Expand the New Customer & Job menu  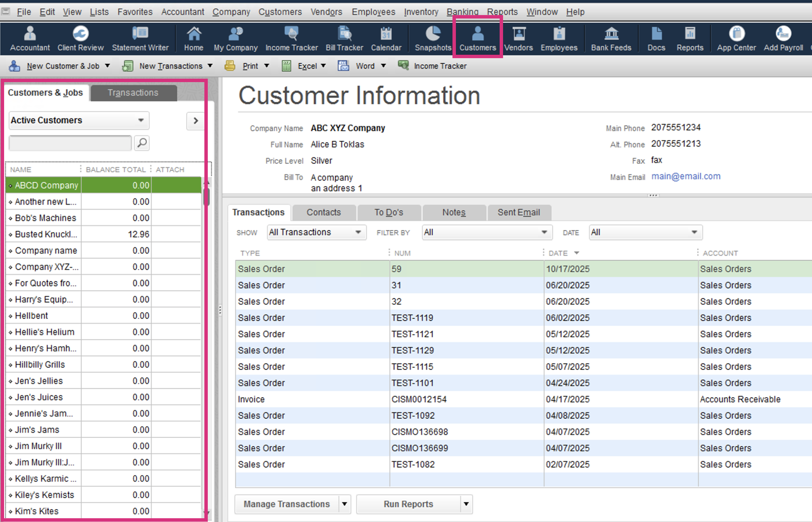[107, 66]
